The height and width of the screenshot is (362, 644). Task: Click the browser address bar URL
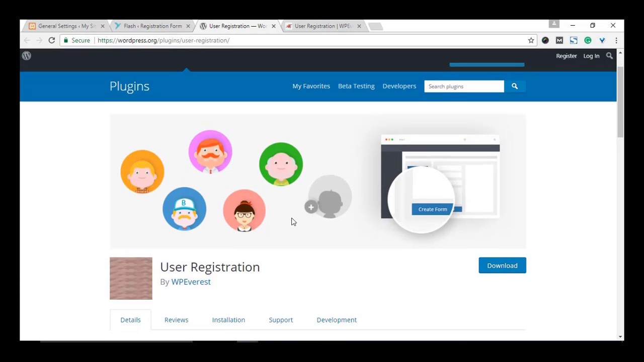[x=164, y=40]
